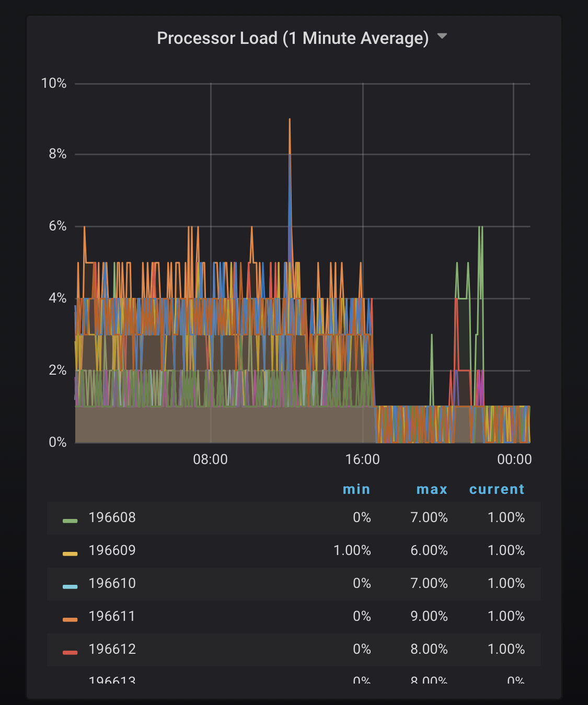
Task: Open the Processor Load panel title menu
Action: (293, 38)
